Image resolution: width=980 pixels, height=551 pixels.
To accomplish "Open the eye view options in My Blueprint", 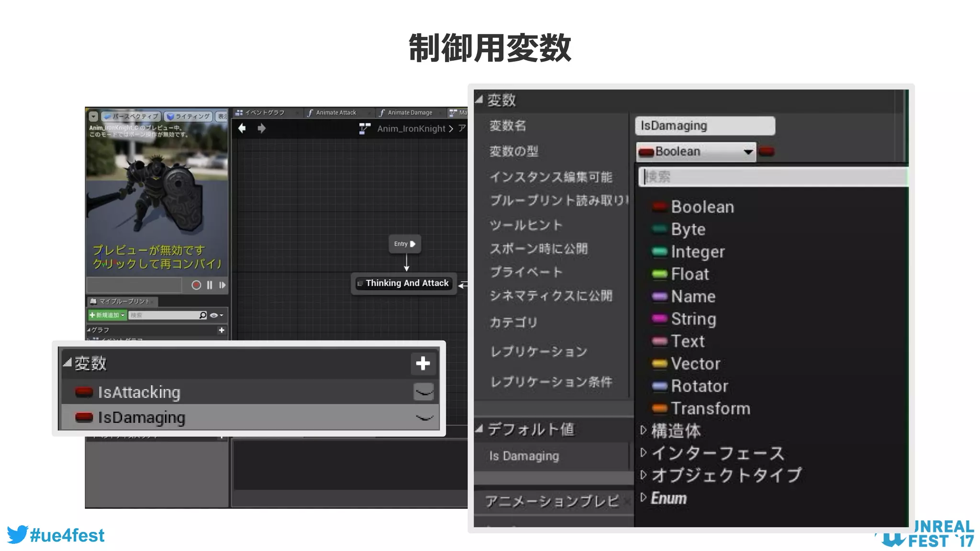I will [x=216, y=315].
